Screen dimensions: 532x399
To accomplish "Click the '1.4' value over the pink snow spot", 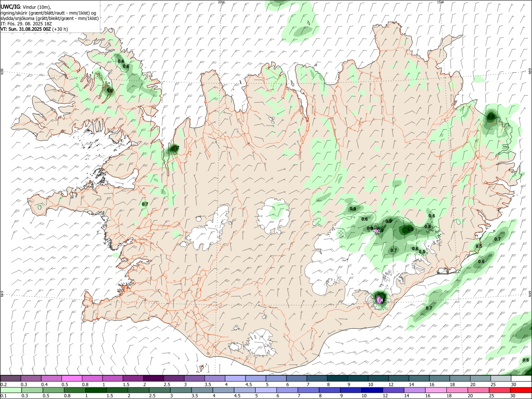I will tap(379, 299).
